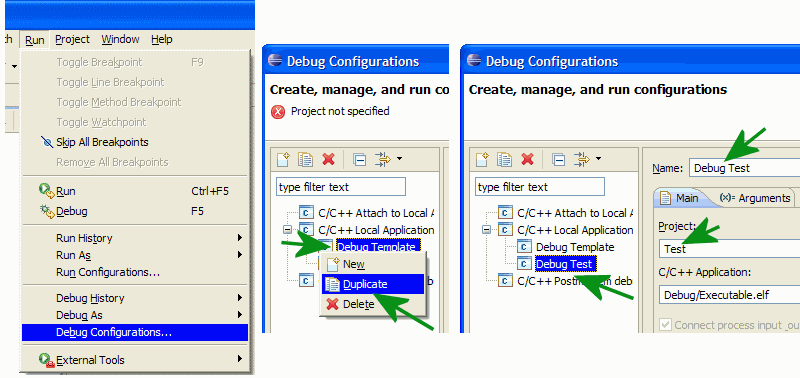Expand the Debug As submenu

click(135, 315)
